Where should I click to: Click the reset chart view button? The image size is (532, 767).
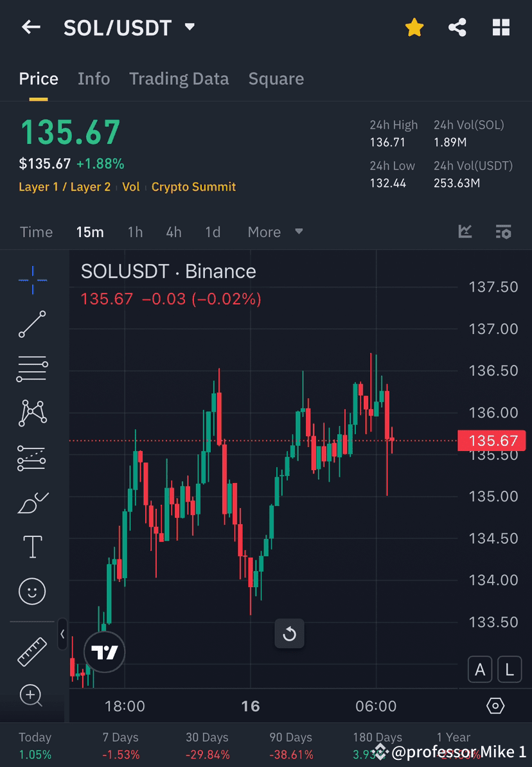[x=290, y=633]
